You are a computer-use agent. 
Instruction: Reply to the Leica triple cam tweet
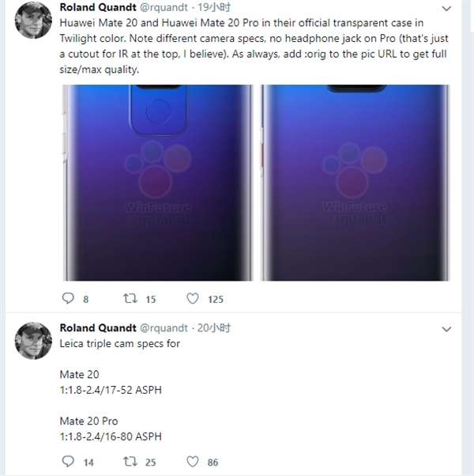68,462
